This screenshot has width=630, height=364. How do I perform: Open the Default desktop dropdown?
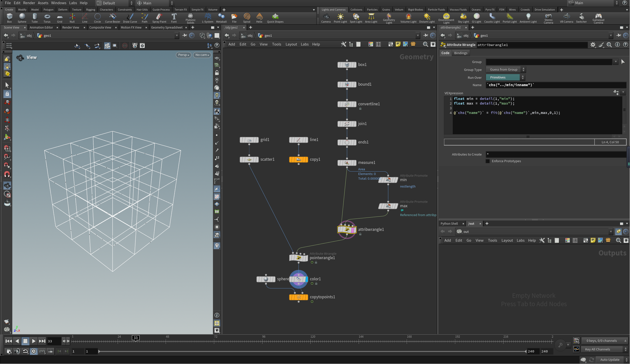point(115,3)
